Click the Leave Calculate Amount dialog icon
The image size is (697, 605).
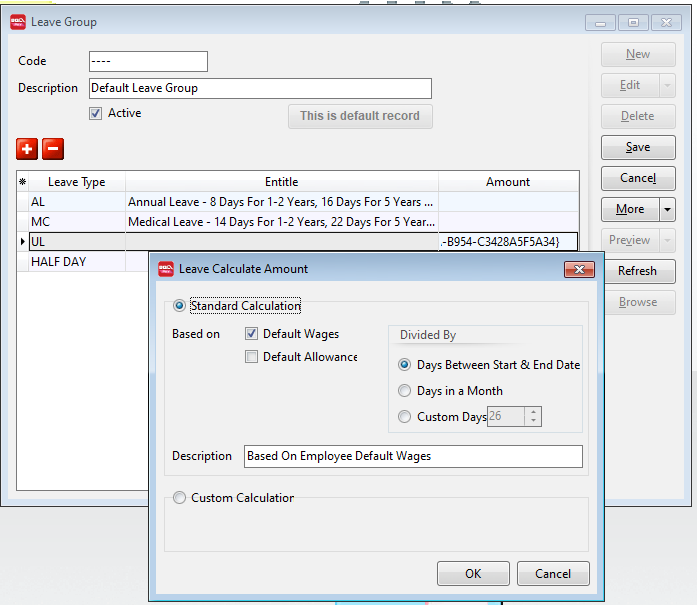click(165, 269)
